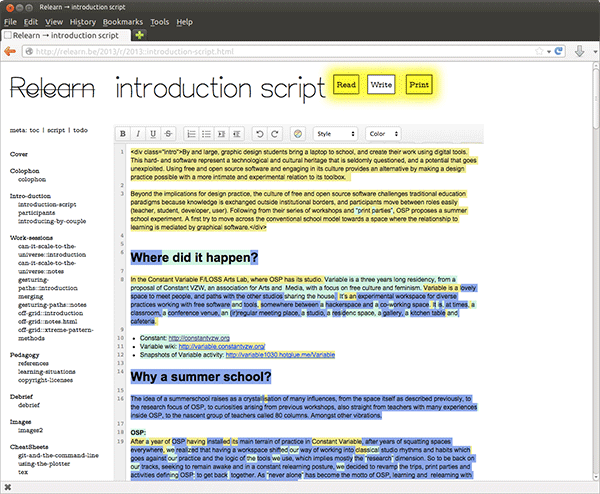Open the references sidebar link
This screenshot has width=600, height=494.
click(x=33, y=363)
